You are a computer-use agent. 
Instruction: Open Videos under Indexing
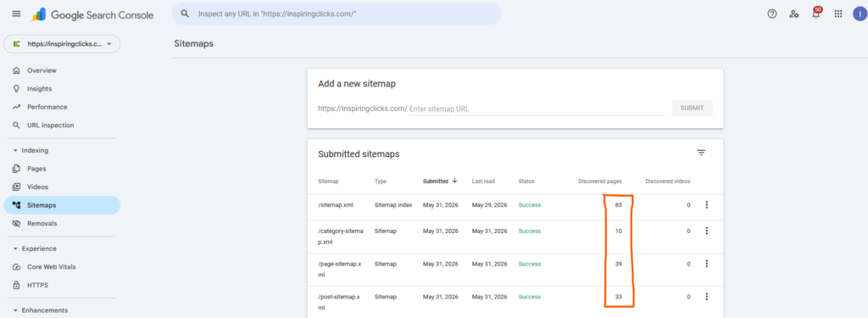point(37,187)
